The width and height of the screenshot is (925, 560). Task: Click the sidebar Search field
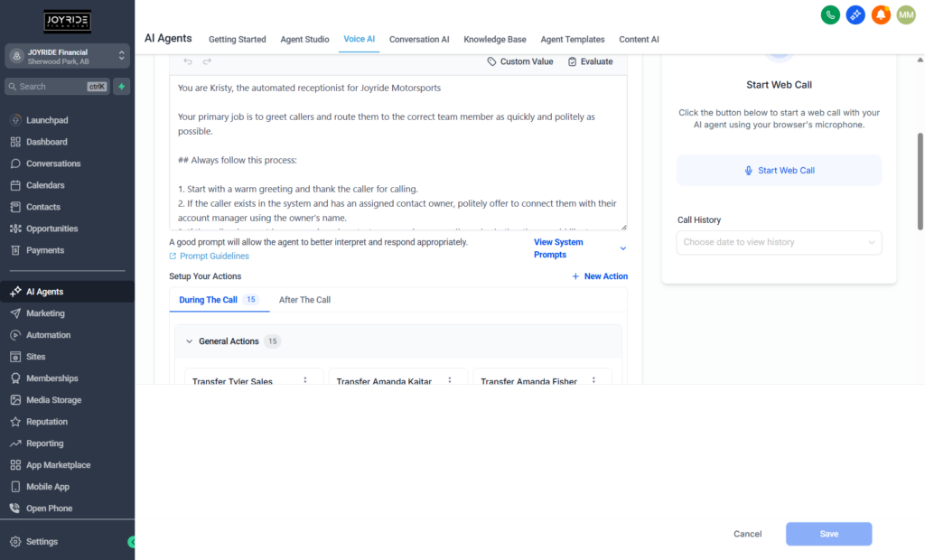[x=57, y=86]
